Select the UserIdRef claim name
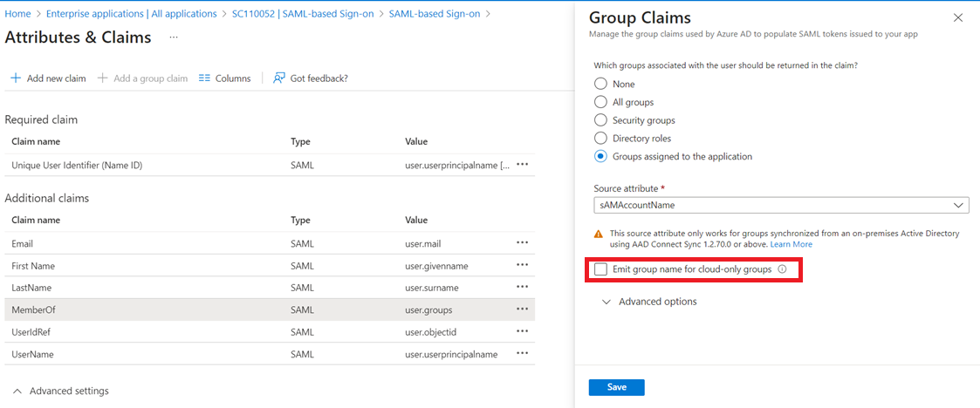980x408 pixels. tap(31, 332)
